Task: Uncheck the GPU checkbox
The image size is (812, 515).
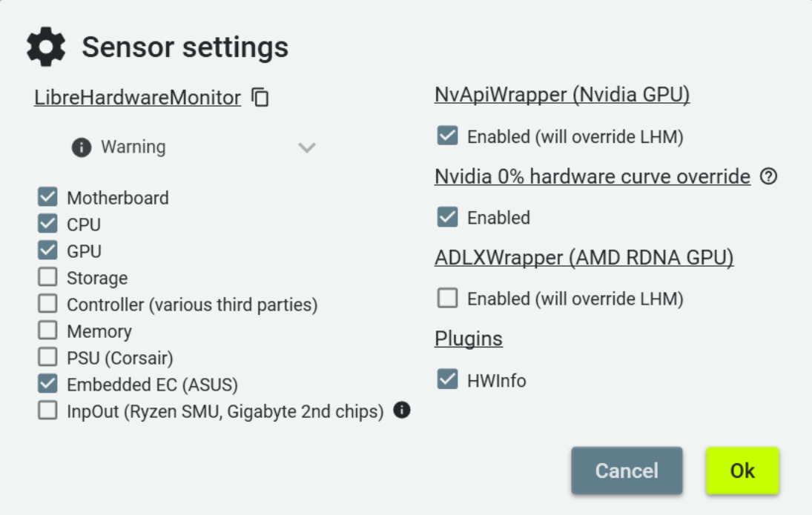Action: point(47,250)
